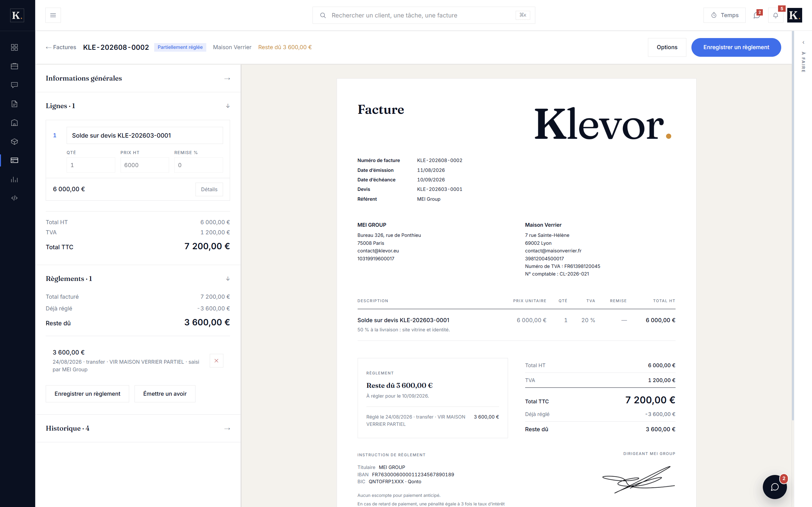The height and width of the screenshot is (507, 812).
Task: Click the Numéro de TVA FR61398120045 text
Action: tap(563, 266)
